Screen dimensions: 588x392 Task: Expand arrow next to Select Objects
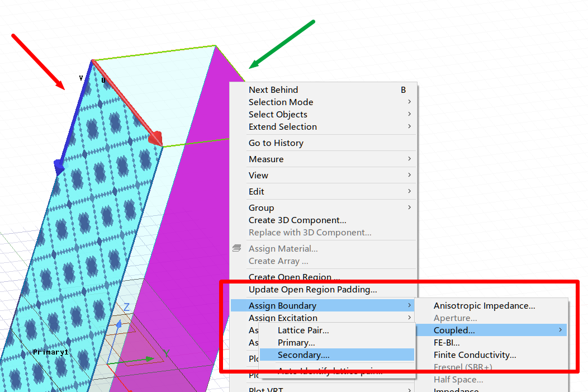pos(410,114)
